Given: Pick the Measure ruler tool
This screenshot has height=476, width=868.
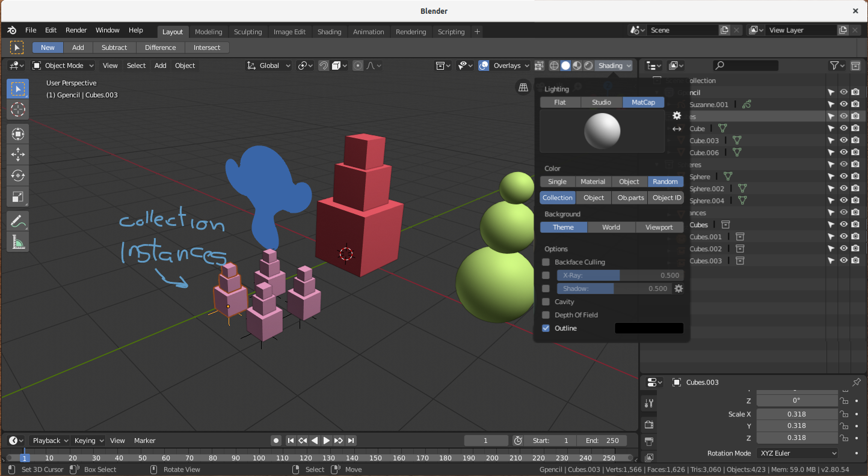Looking at the screenshot, I should tap(17, 242).
